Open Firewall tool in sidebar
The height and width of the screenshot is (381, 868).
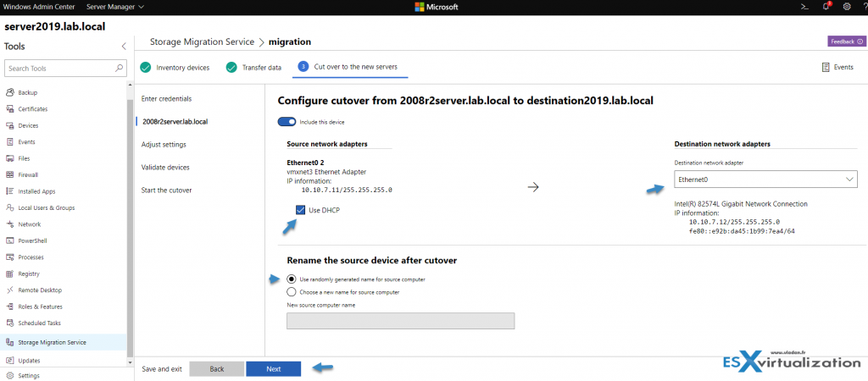pos(28,174)
